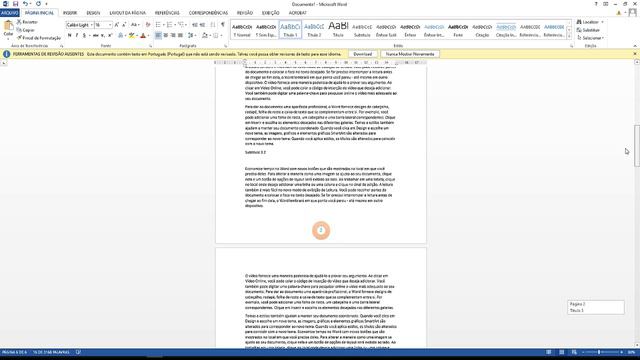Screen dimensions: 640x360
Task: Clear all formatting icon
Action: click(148, 25)
